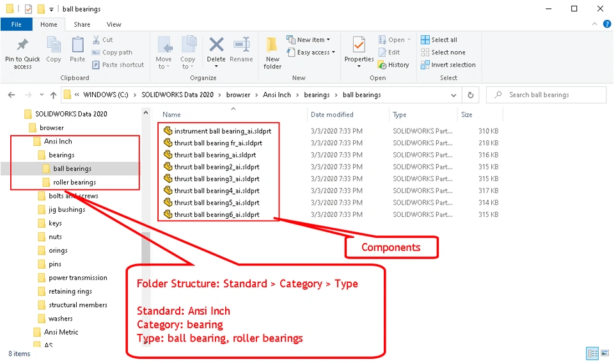Click Copy path in ribbon

tap(112, 52)
